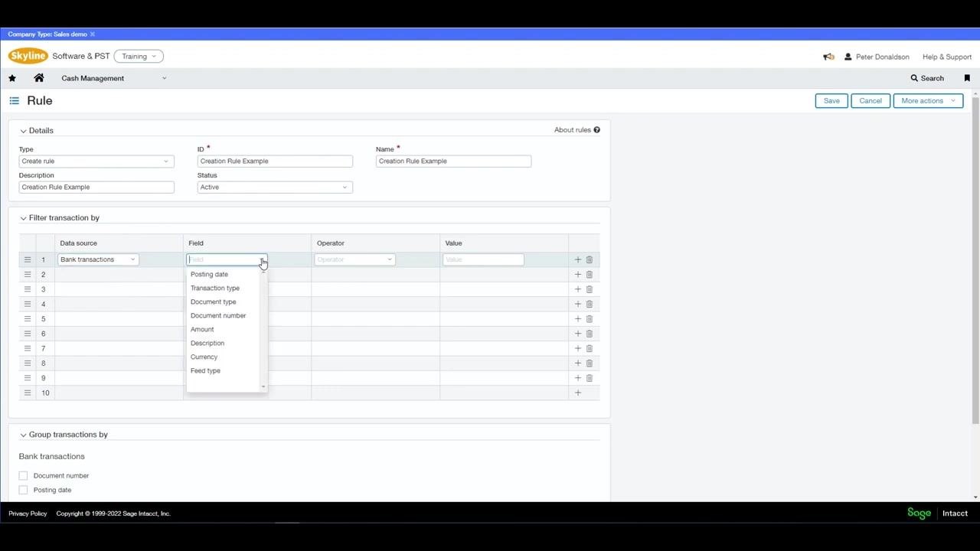Viewport: 980px width, 551px height.
Task: Open the Peter Donaldson user menu
Action: pyautogui.click(x=877, y=57)
